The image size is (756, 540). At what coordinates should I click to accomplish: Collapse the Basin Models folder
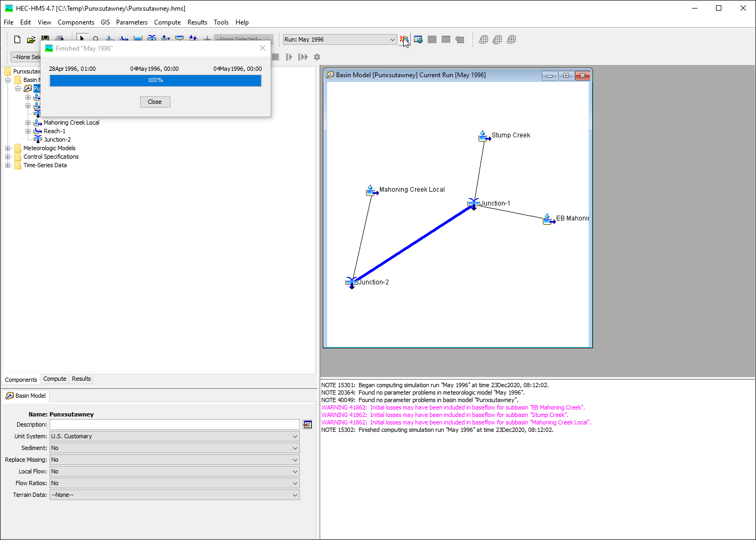[7, 80]
